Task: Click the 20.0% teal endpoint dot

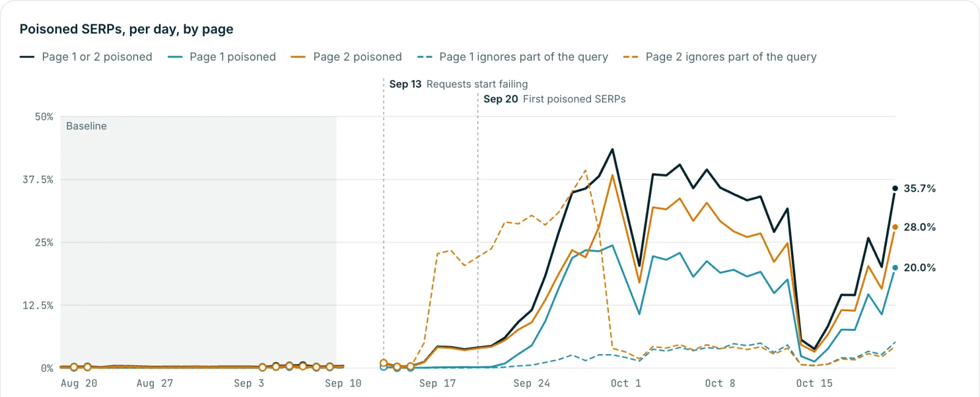Action: [895, 268]
